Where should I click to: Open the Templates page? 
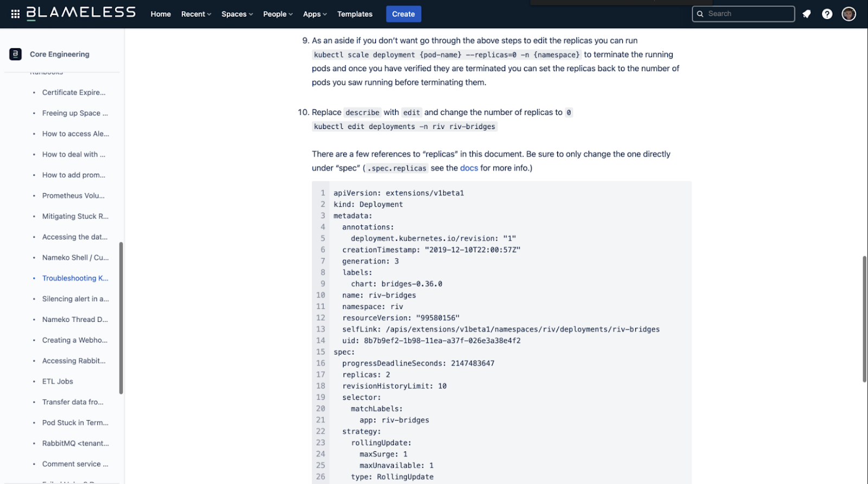pos(355,14)
